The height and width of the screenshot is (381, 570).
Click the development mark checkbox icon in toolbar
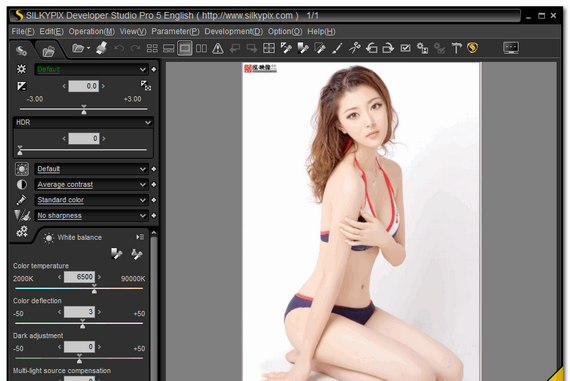(405, 48)
